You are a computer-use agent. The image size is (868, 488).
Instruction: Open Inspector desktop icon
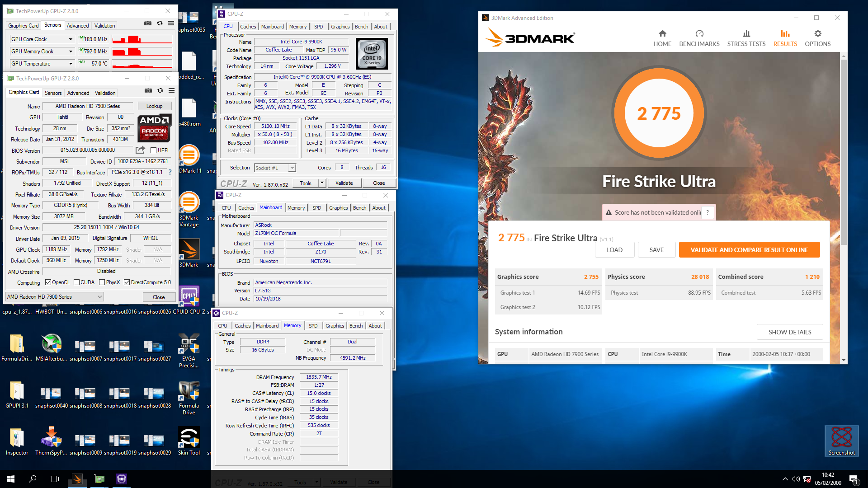point(17,442)
